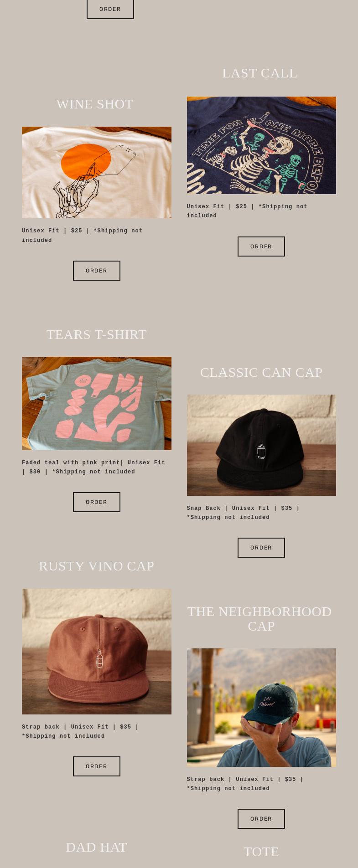
Task: Click the DAD HAT heading
Action: click(96, 847)
